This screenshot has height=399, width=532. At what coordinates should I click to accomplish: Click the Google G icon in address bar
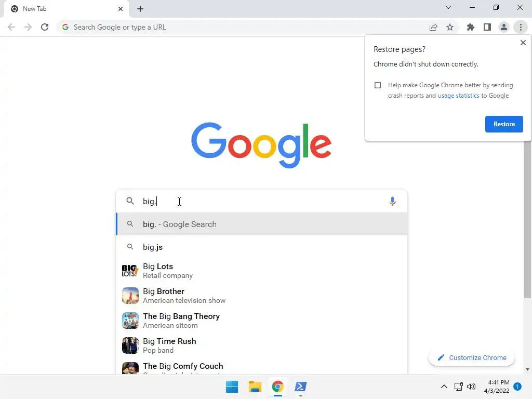point(65,27)
